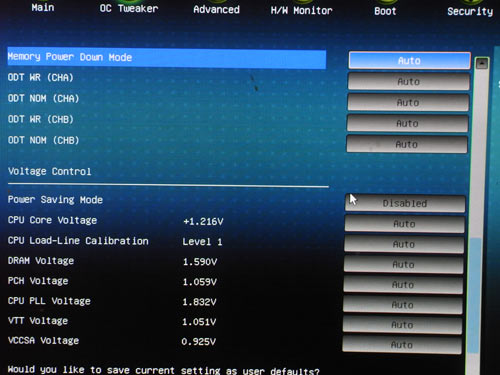Click the 1.059V PCH value
The height and width of the screenshot is (375, 500).
(x=199, y=282)
